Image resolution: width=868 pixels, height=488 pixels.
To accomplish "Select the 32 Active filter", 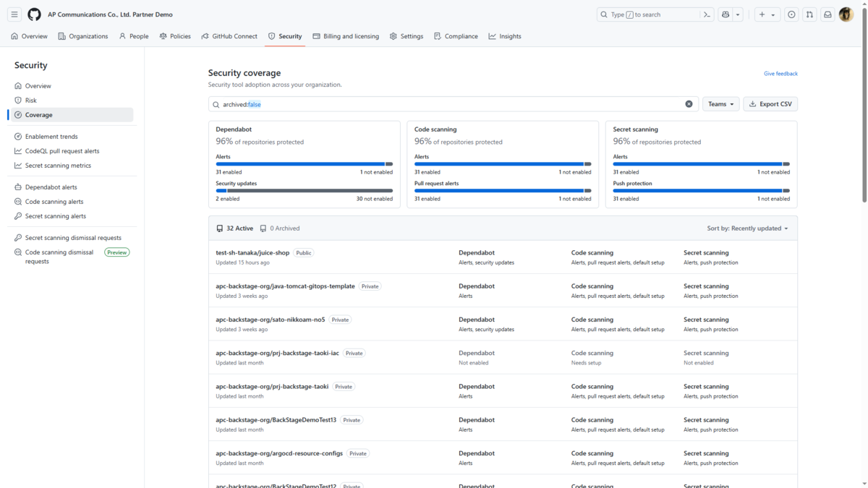I will coord(234,228).
